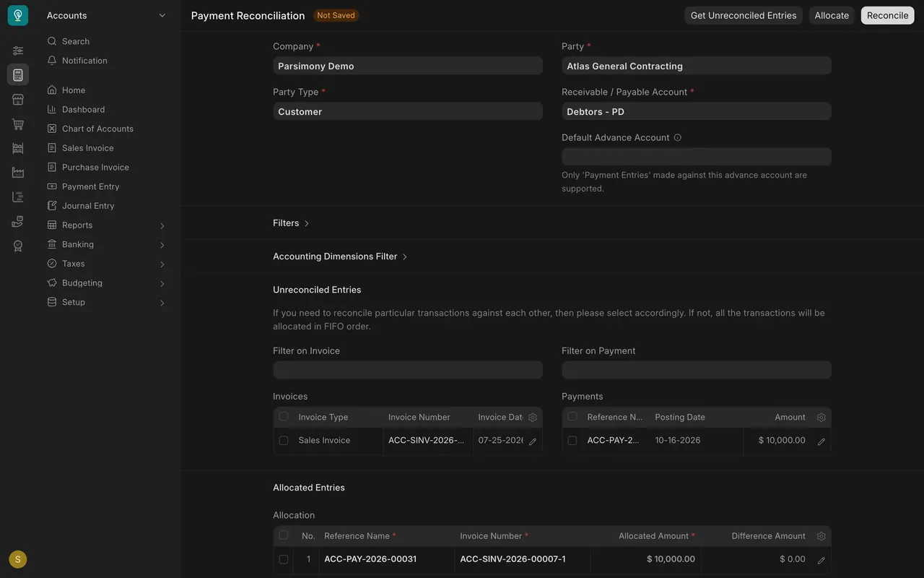
Task: Click the pencil icon on allocation row 1
Action: [x=821, y=560]
